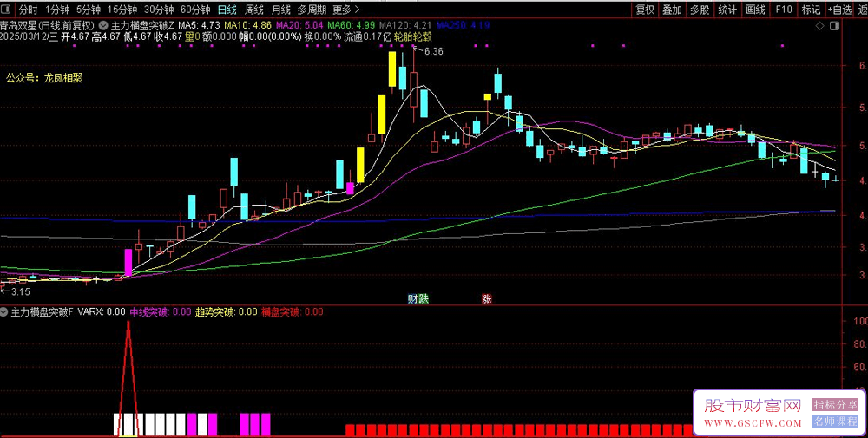The image size is (868, 438).
Task: Open the 多周期 multi-period view
Action: click(312, 10)
